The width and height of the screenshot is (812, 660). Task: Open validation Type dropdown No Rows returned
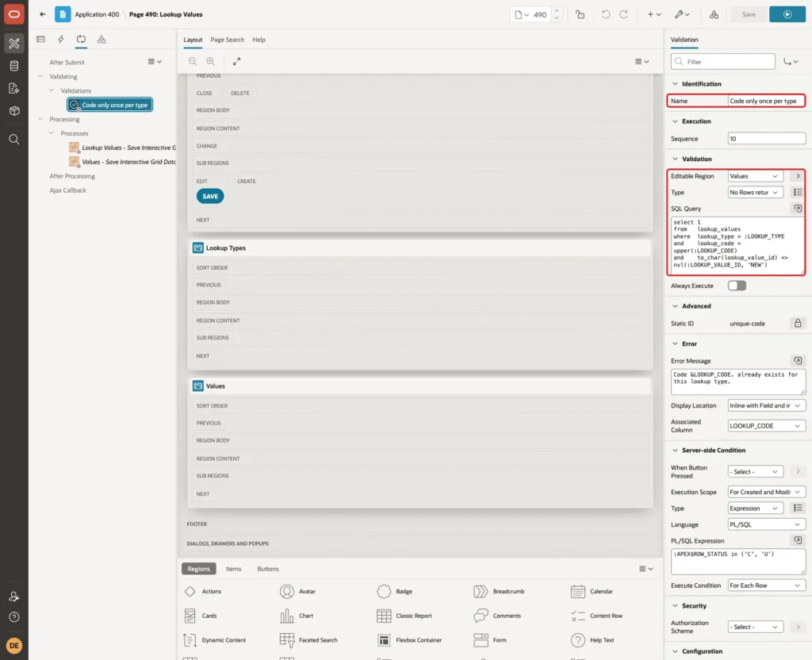(755, 192)
